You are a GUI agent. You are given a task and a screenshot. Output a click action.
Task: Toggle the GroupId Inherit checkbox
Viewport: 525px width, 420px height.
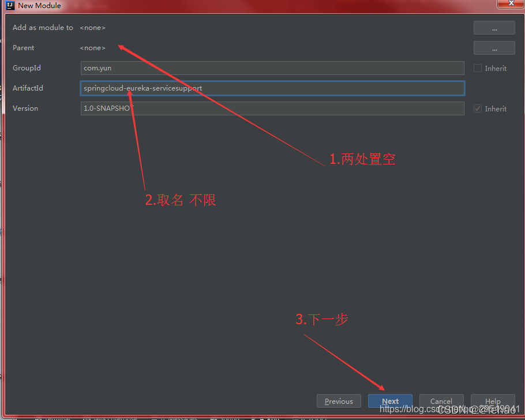478,68
